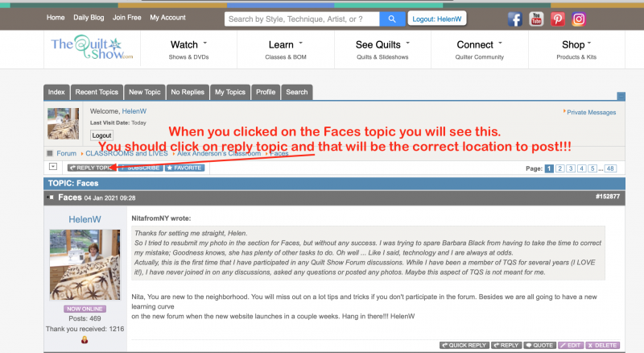Open Private Messages link

(591, 113)
